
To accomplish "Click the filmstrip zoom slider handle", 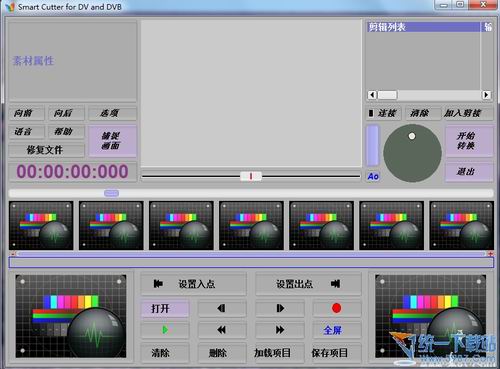I will coord(111,193).
